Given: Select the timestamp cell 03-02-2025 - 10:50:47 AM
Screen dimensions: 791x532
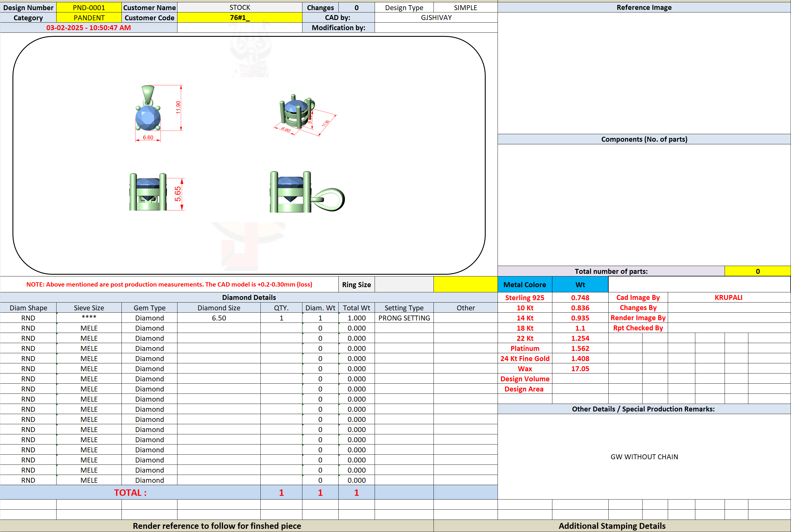Looking at the screenshot, I should pos(89,28).
